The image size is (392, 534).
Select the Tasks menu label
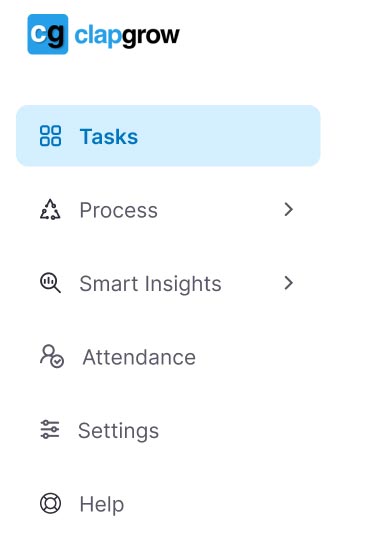(109, 137)
